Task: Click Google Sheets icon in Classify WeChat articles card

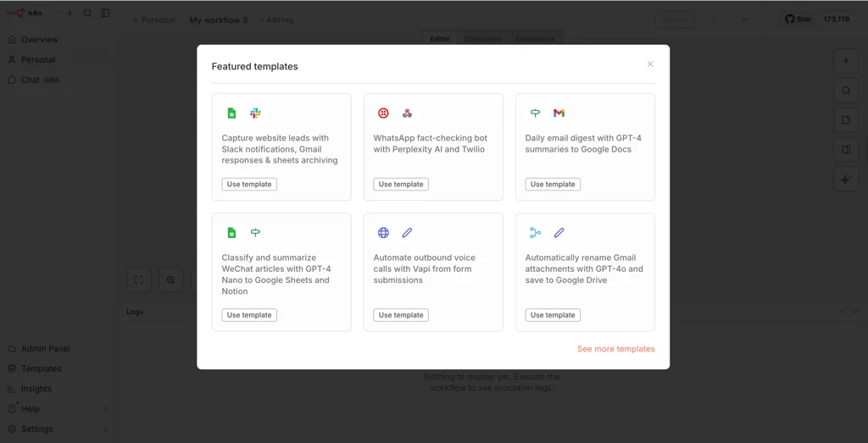Action: [232, 233]
